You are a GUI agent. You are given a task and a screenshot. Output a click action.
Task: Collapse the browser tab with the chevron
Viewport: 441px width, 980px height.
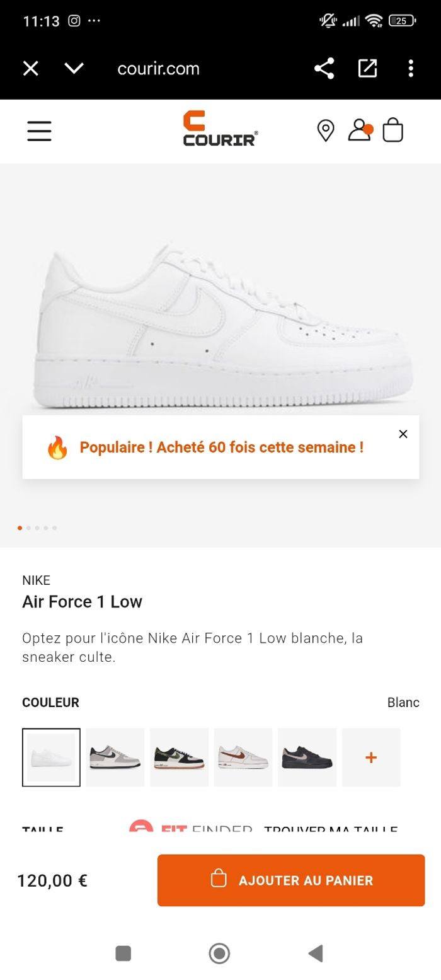pos(72,68)
